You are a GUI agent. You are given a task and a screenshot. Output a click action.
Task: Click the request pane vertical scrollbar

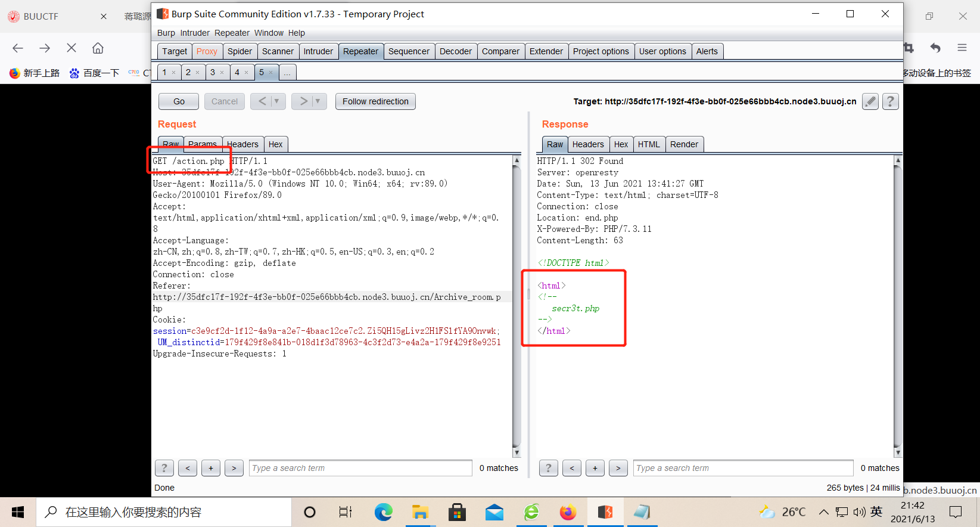[x=517, y=306]
